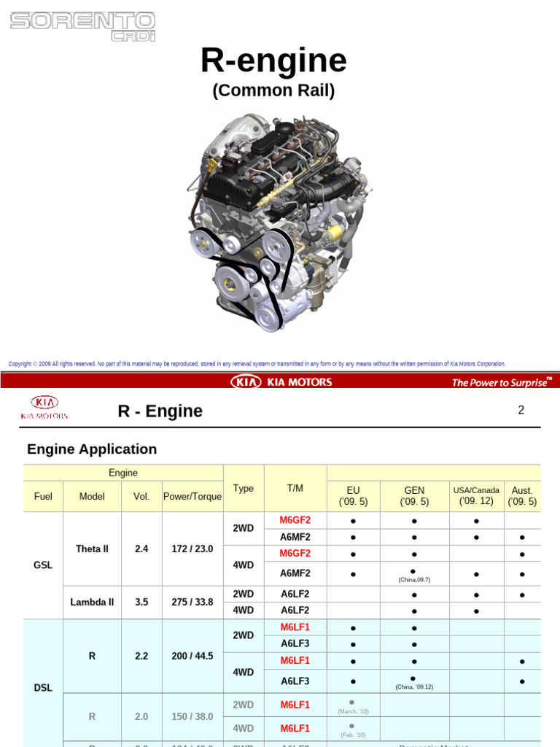Viewport: 560px width, 747px height.
Task: Click the "GEN ('09. 5)" column header
Action: (x=414, y=496)
